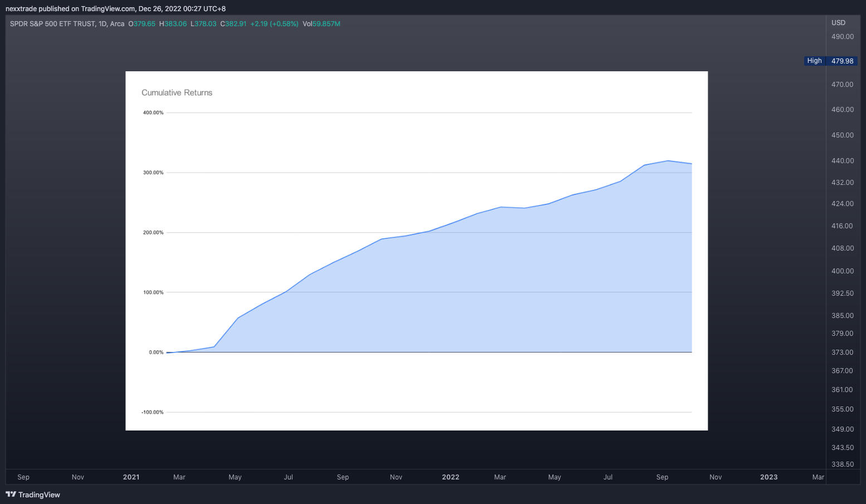Click the USD currency label
The width and height of the screenshot is (866, 504).
tap(838, 23)
